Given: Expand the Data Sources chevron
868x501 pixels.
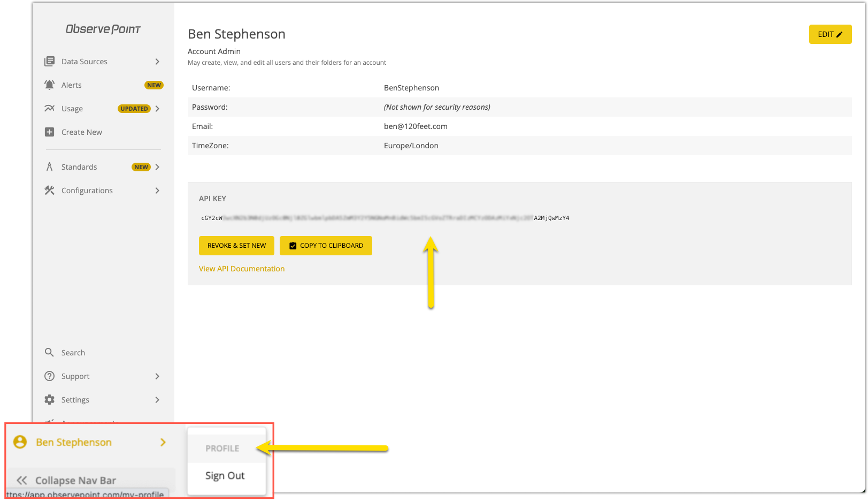Looking at the screenshot, I should (157, 62).
